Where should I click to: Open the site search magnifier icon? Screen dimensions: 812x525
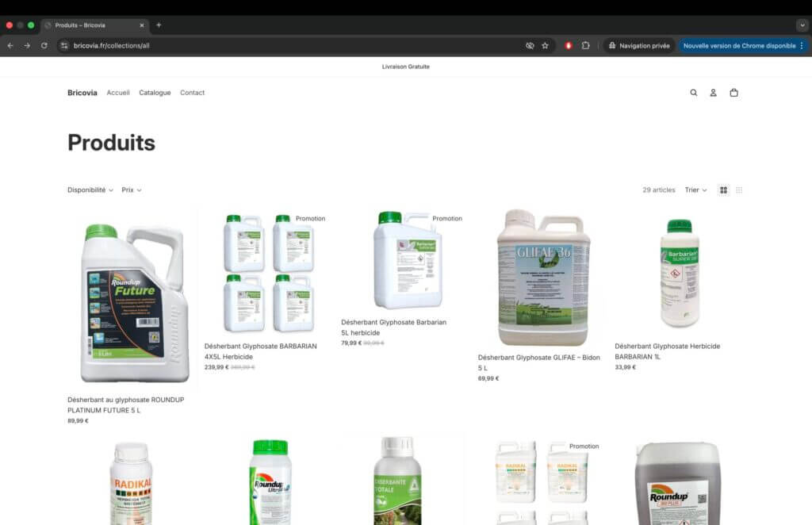693,93
